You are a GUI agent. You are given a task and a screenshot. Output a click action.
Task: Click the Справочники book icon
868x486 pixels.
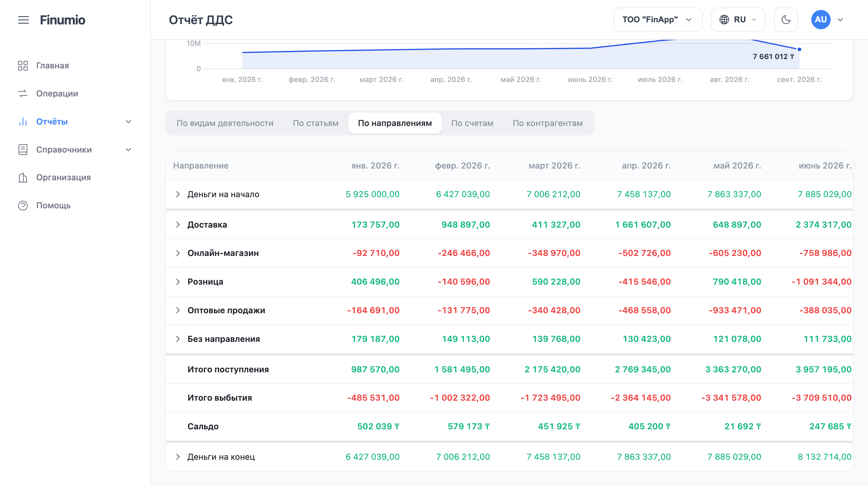click(23, 150)
